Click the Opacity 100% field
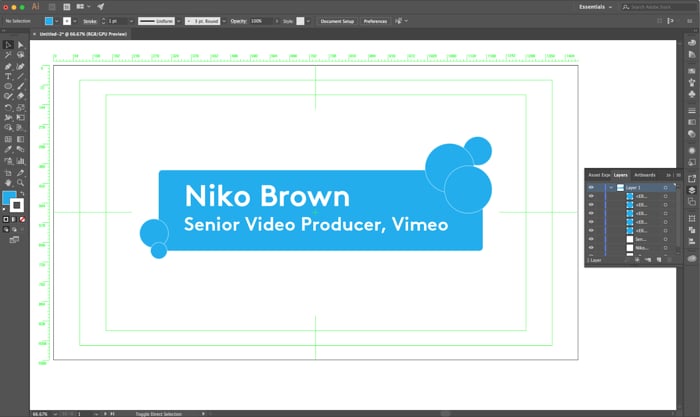Viewport: 700px width, 417px height. [261, 21]
